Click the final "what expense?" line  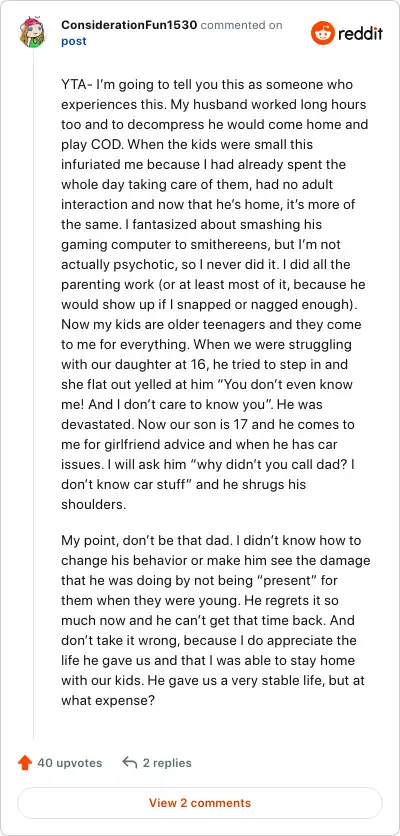click(108, 700)
